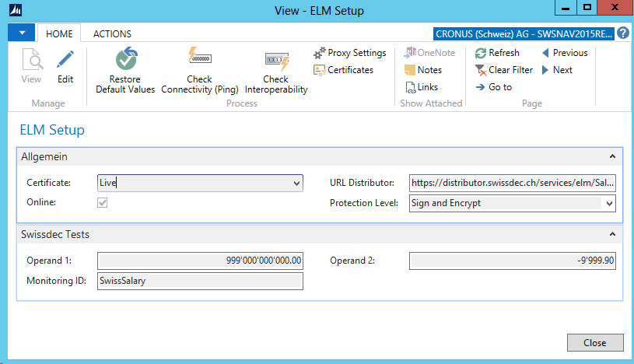Open Proxy Settings

[349, 53]
